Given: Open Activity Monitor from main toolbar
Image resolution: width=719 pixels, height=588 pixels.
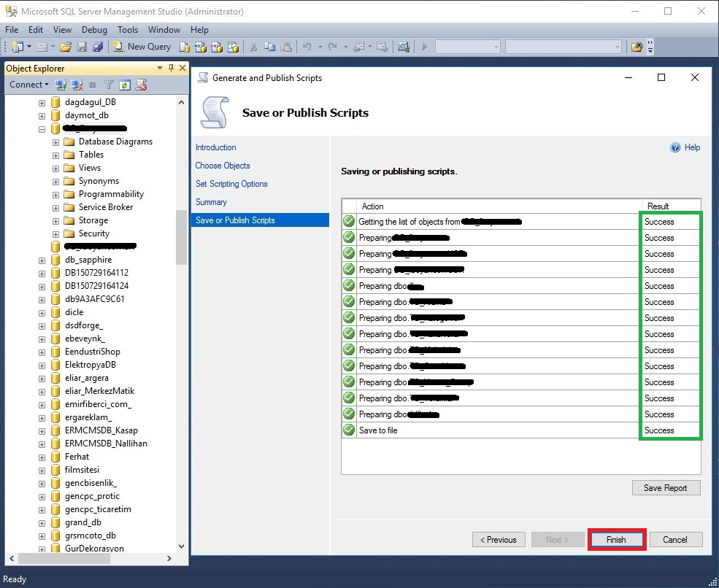Looking at the screenshot, I should (404, 46).
